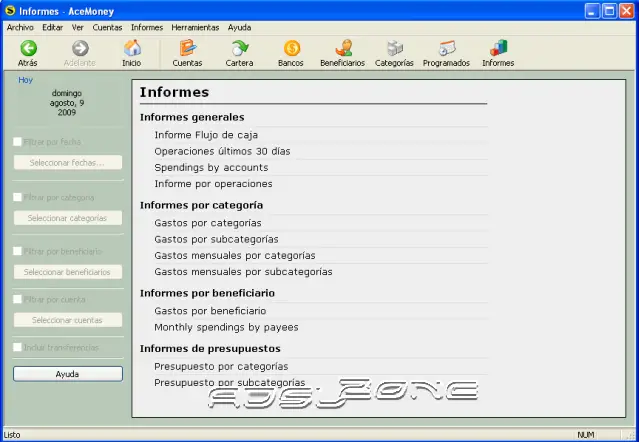
Task: Open Gastos por subcategorías report
Action: click(x=216, y=239)
